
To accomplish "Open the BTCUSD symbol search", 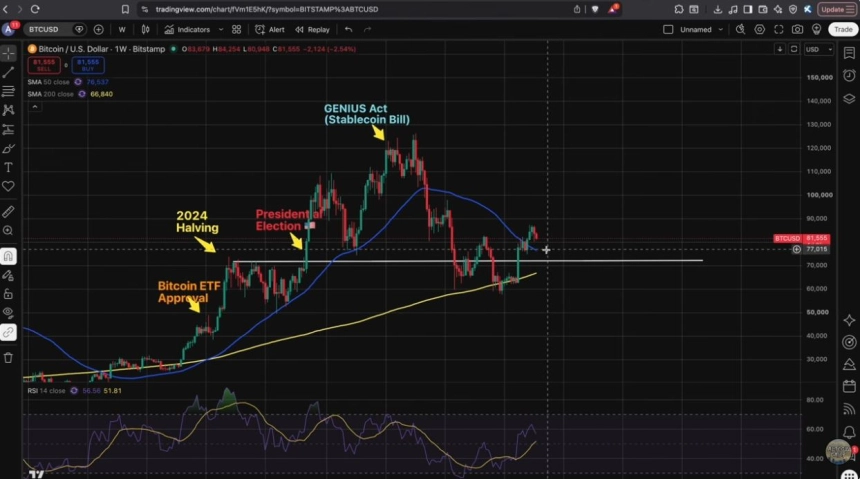I will coord(44,30).
